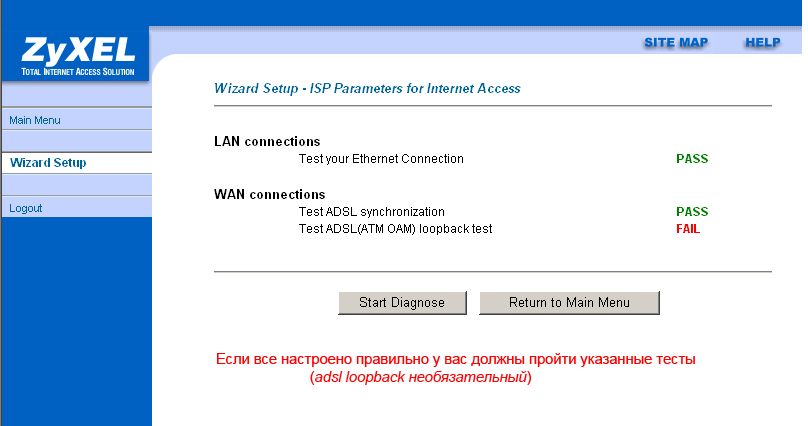Image resolution: width=808 pixels, height=426 pixels.
Task: Click the Ethernet Connection PASS status
Action: (692, 159)
